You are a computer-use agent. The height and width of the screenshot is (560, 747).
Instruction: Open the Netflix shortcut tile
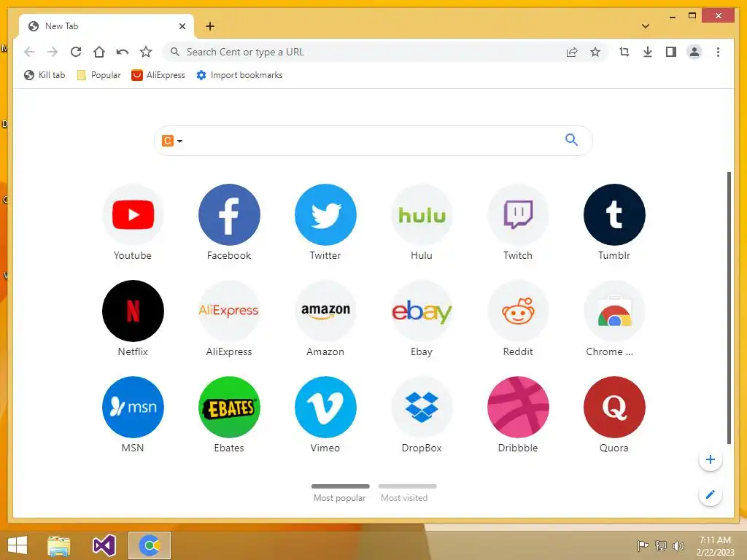[x=133, y=311]
